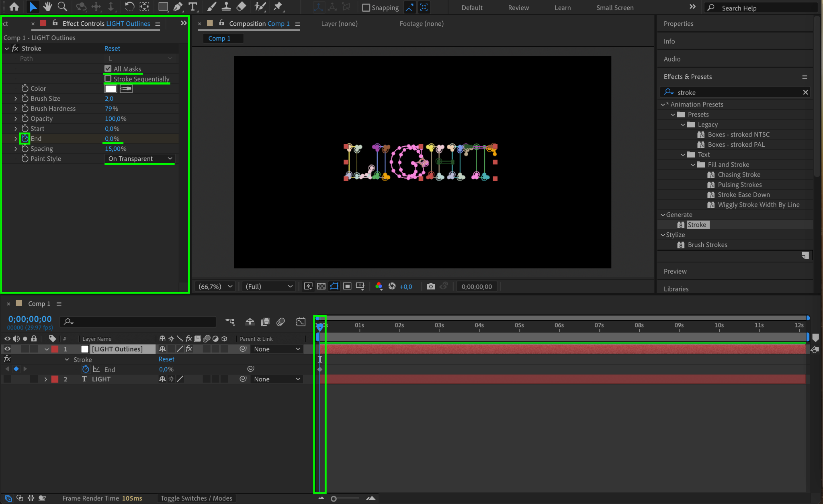The height and width of the screenshot is (504, 823).
Task: Expand the LIGHT text layer
Action: [45, 379]
